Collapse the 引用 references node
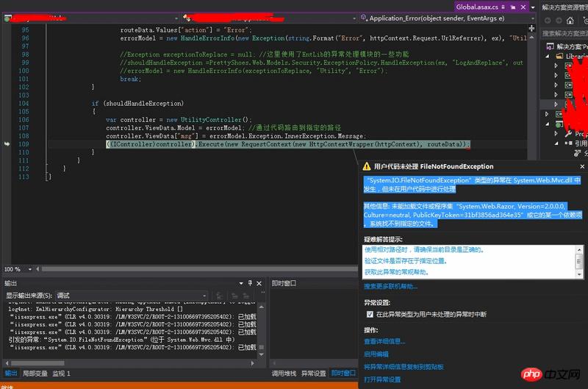 tap(556, 143)
